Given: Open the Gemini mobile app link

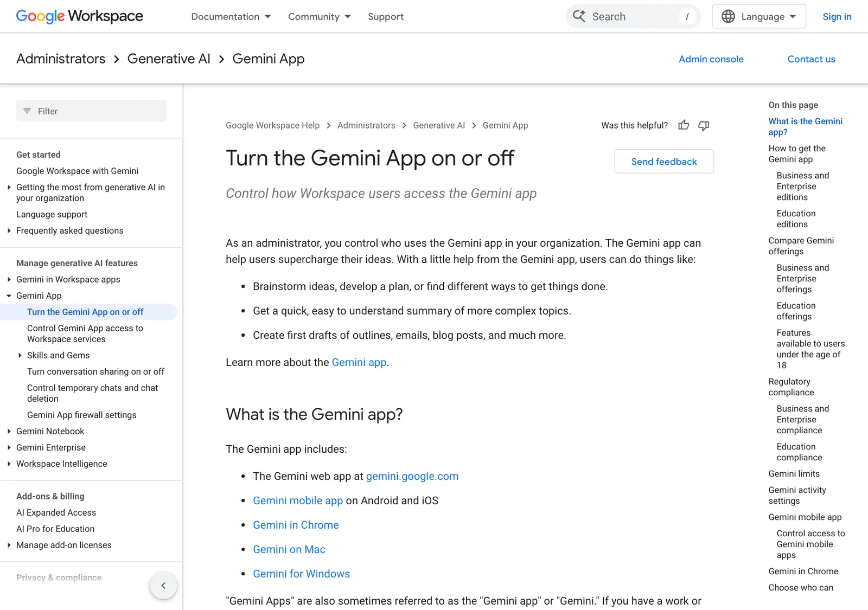Looking at the screenshot, I should point(298,500).
